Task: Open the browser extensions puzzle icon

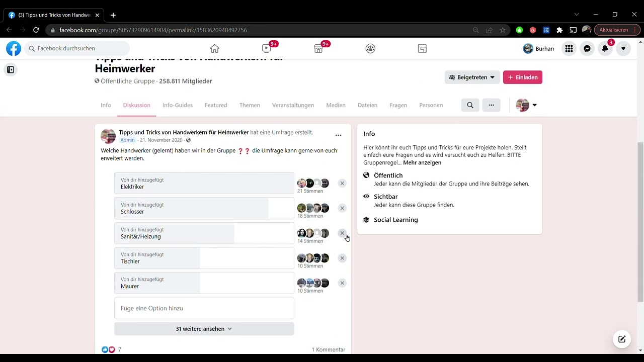Action: (x=559, y=30)
